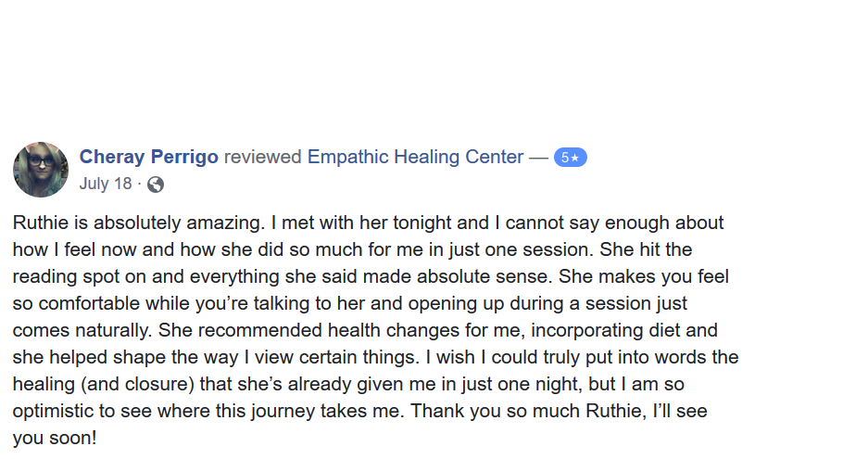Open the Empathic Healing Center page link

415,157
